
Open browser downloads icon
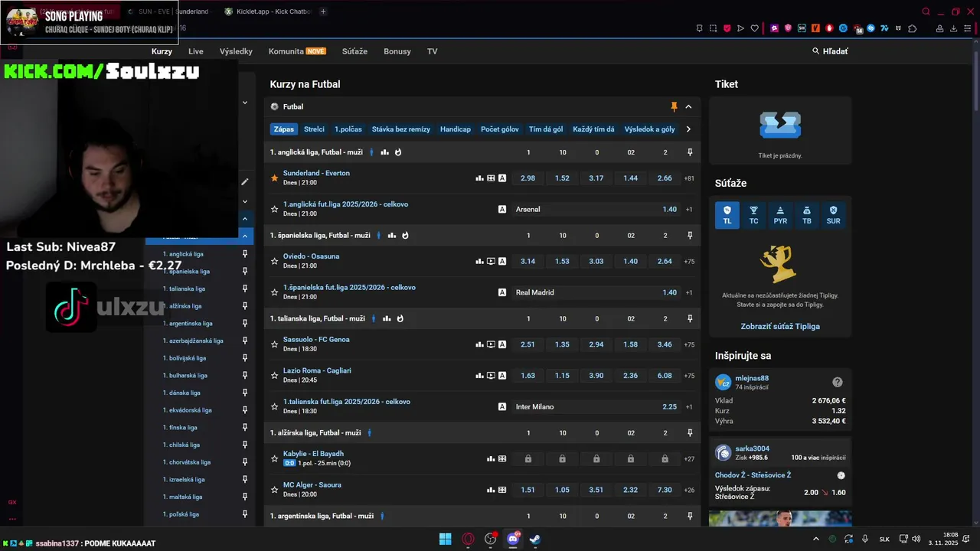(x=954, y=28)
